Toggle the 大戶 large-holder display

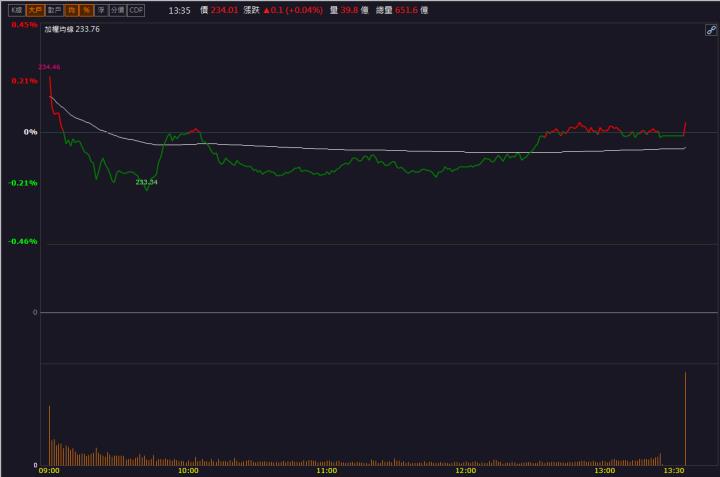click(x=35, y=9)
